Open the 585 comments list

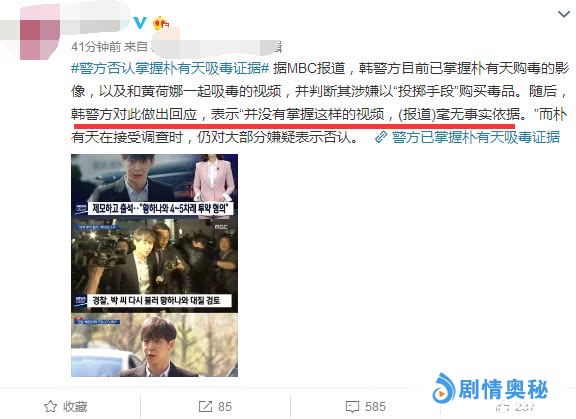(x=375, y=407)
